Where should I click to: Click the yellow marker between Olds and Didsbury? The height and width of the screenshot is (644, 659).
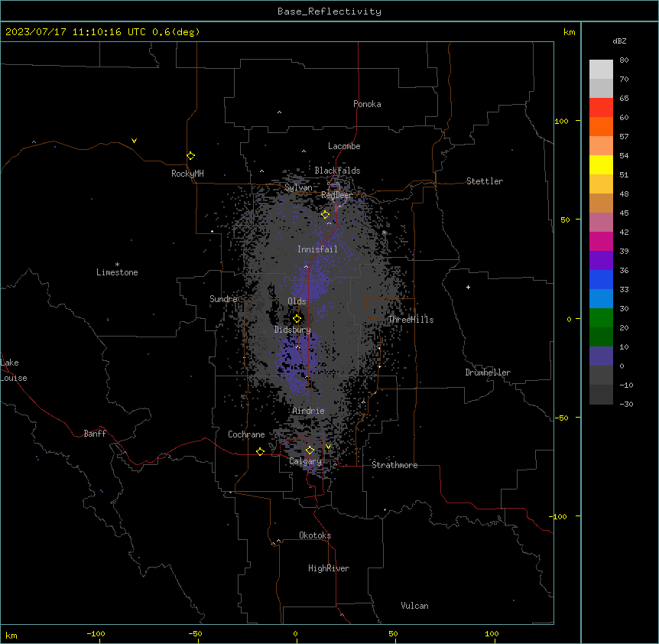point(297,319)
